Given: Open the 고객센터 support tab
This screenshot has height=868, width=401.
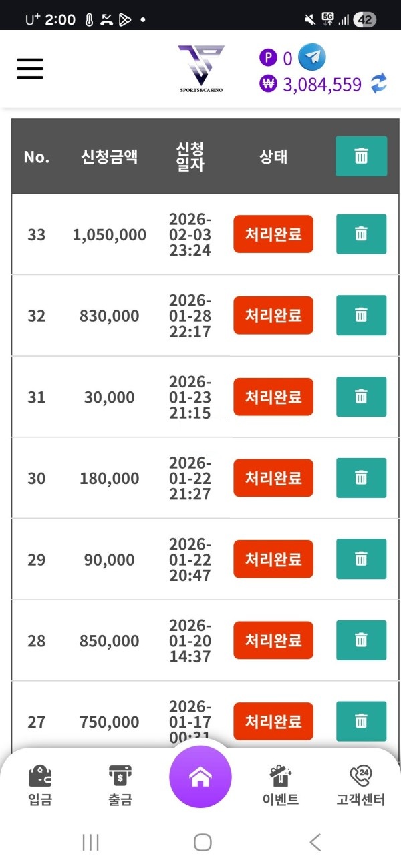Looking at the screenshot, I should click(x=361, y=785).
